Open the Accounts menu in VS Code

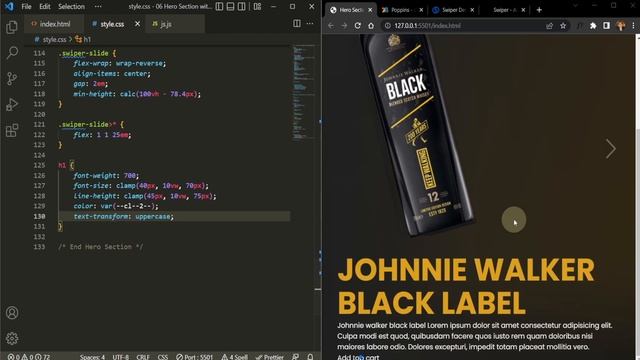coord(12,313)
